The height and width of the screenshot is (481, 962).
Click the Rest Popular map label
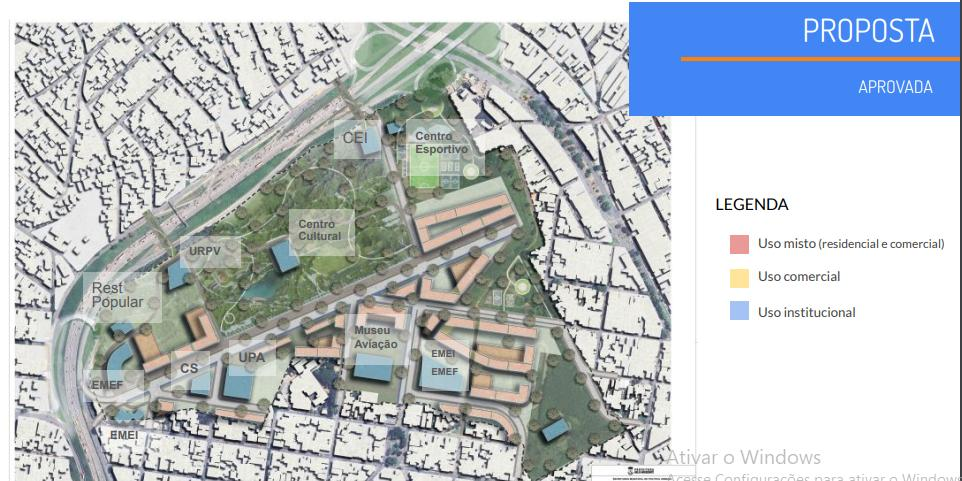click(x=118, y=295)
